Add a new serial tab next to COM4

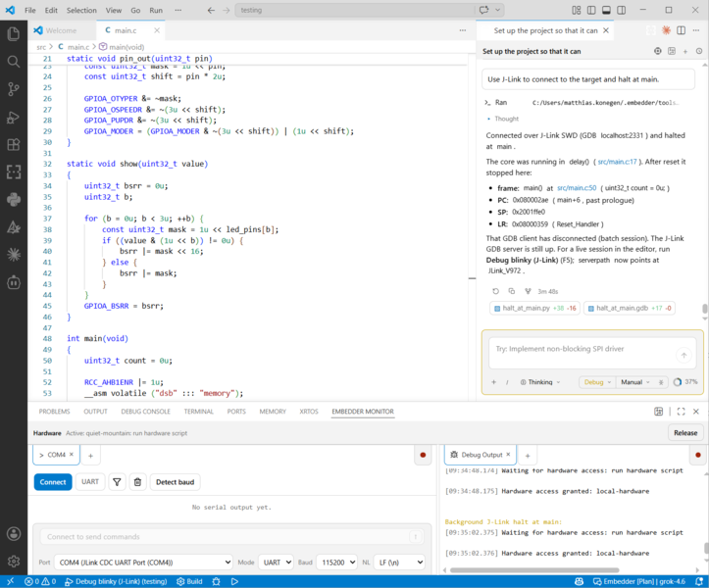pyautogui.click(x=90, y=456)
